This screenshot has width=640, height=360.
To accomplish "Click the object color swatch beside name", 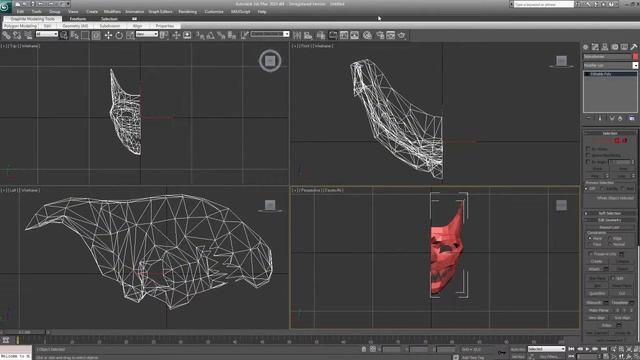I will pos(636,57).
